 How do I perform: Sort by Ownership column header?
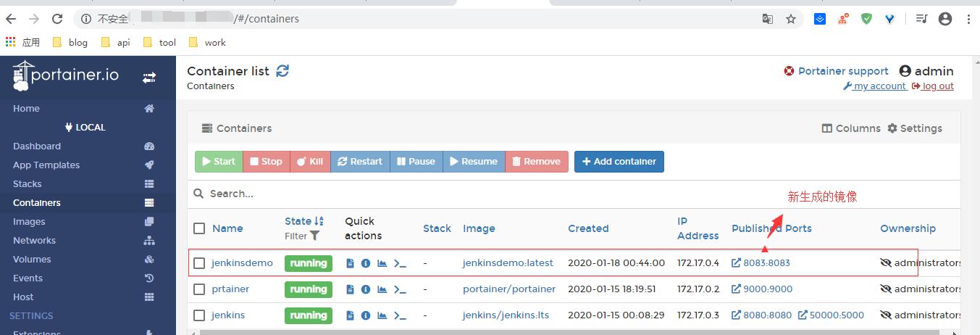(x=908, y=228)
